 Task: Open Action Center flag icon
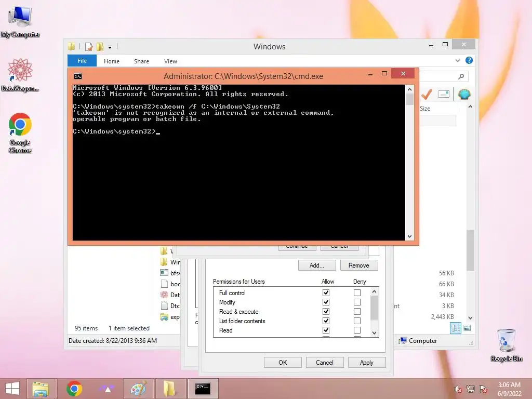(483, 389)
